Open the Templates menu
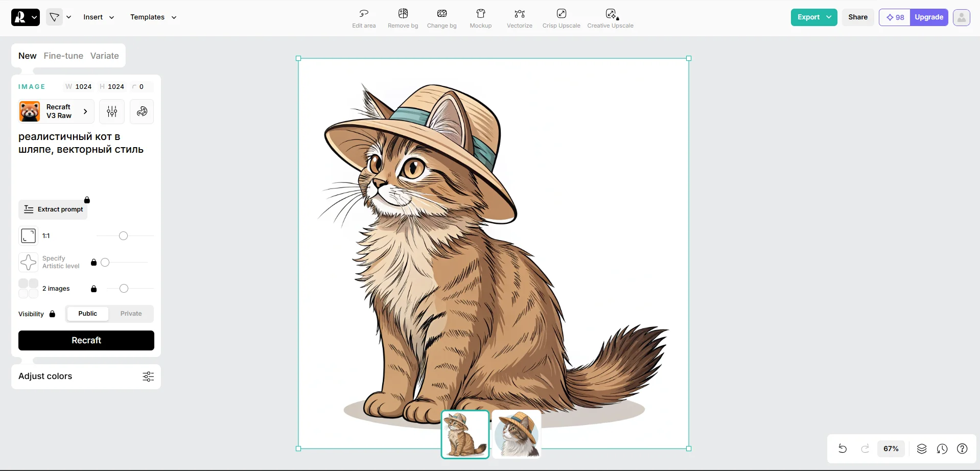 pyautogui.click(x=153, y=17)
